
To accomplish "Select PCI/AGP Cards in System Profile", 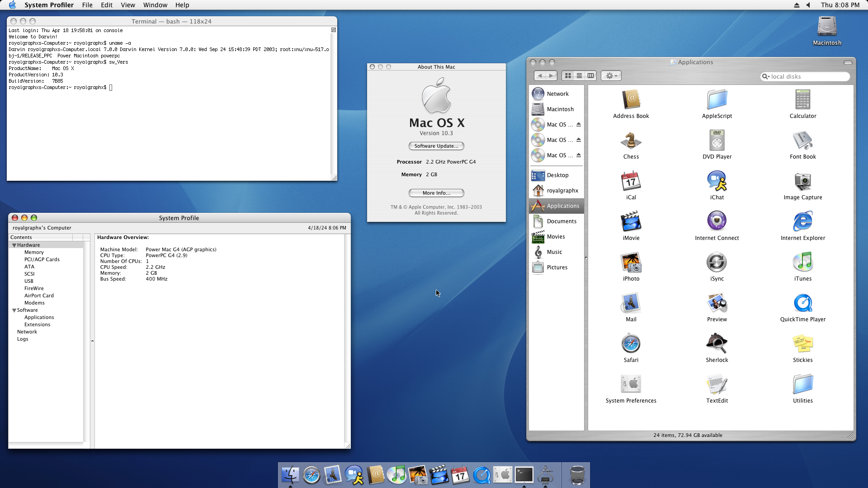I will (42, 260).
